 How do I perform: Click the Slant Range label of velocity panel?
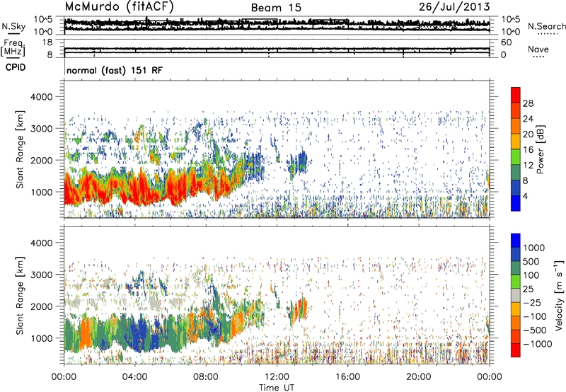point(20,296)
